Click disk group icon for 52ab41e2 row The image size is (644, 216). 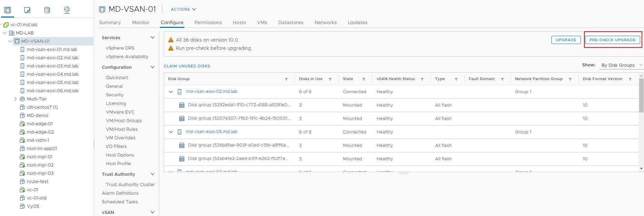pyautogui.click(x=182, y=159)
